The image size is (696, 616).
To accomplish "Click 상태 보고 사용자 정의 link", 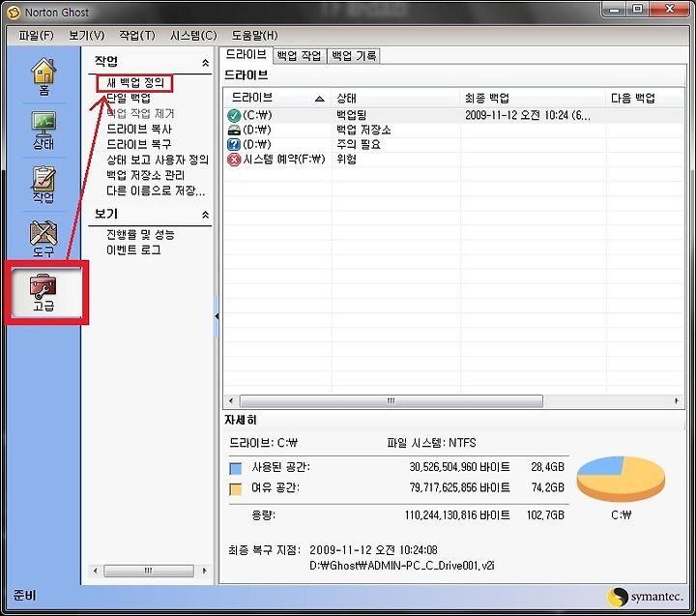I will click(158, 160).
